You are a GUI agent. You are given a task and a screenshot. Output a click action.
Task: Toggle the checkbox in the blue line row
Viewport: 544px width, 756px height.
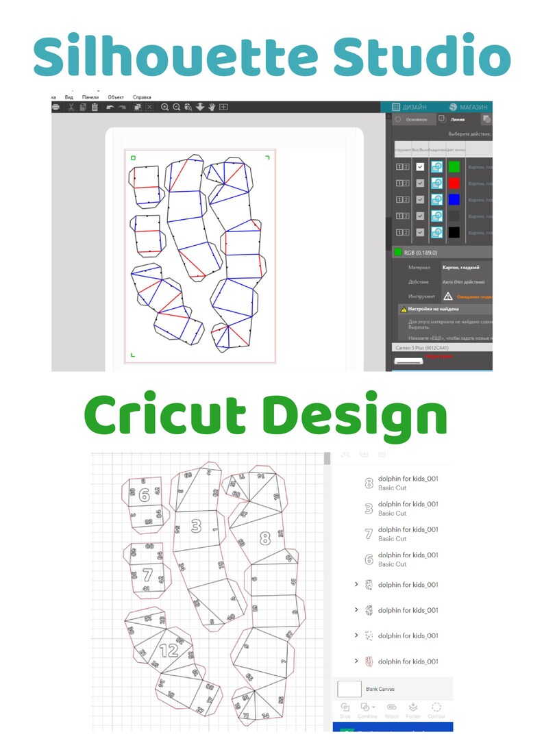(x=420, y=199)
